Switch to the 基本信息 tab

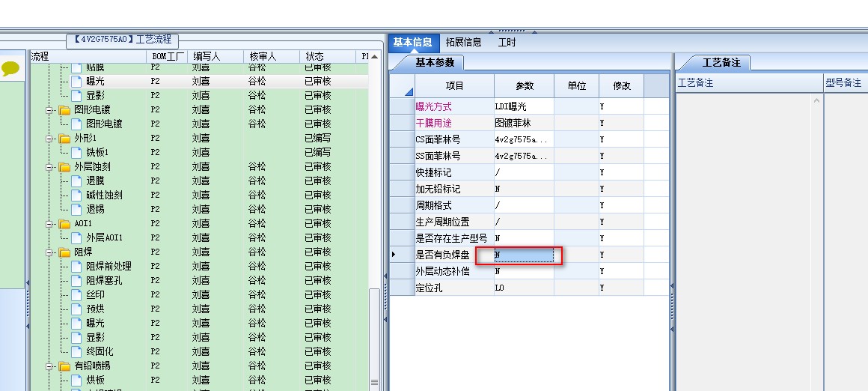[413, 42]
